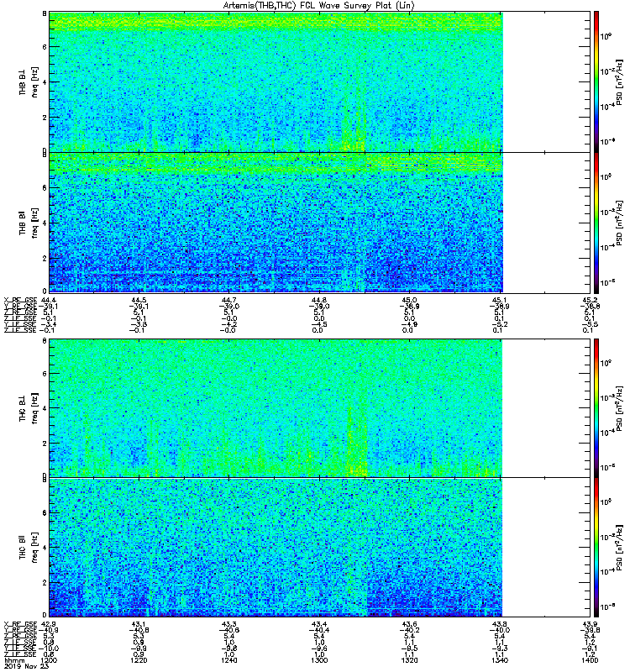Screen dimensions: 630x672
Task: Click the 1200 time tick label
Action: [49, 660]
